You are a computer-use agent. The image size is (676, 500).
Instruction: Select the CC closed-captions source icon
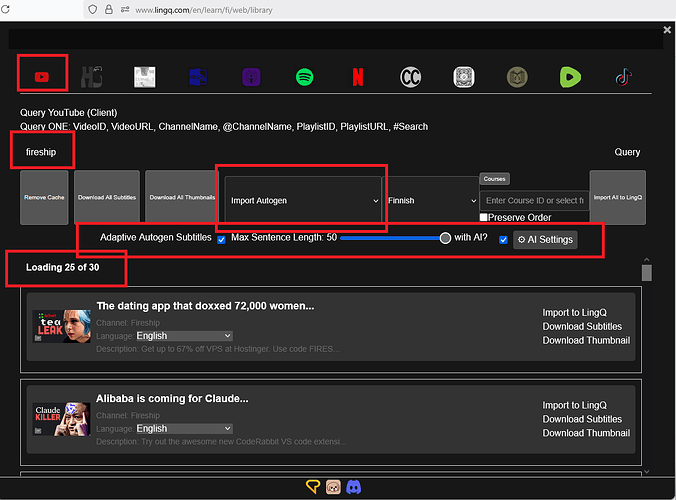pos(410,77)
